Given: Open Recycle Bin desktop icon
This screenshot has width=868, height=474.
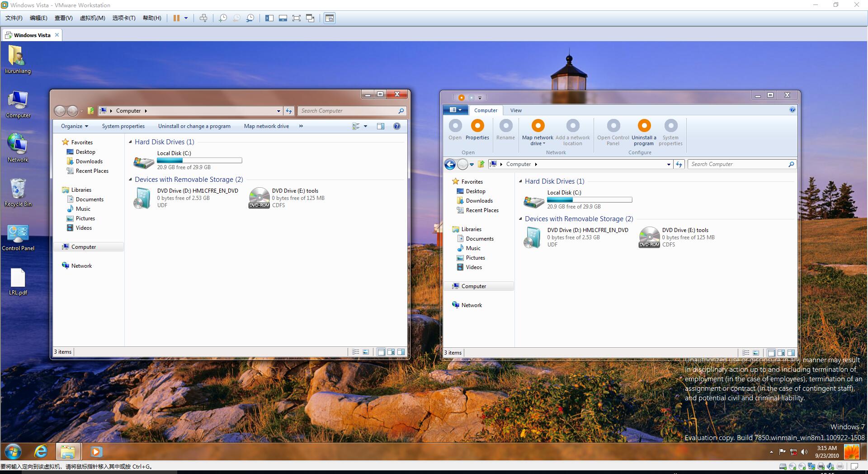Looking at the screenshot, I should pos(18,192).
